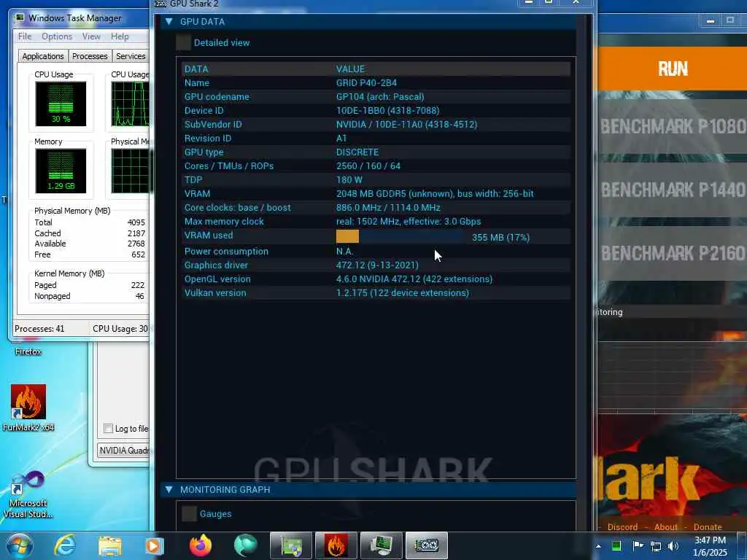
Task: Click the Physical Memory usage history graph
Action: pyautogui.click(x=130, y=171)
